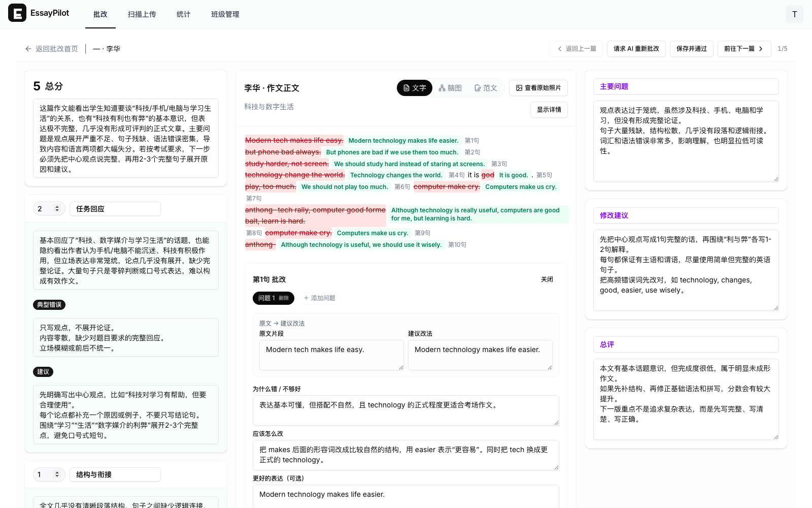Open the 班级管理 section
Screen dimensions: 812x508
[225, 14]
